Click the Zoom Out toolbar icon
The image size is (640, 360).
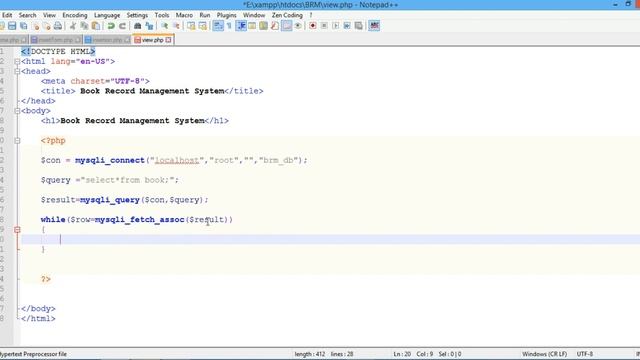coord(176,26)
